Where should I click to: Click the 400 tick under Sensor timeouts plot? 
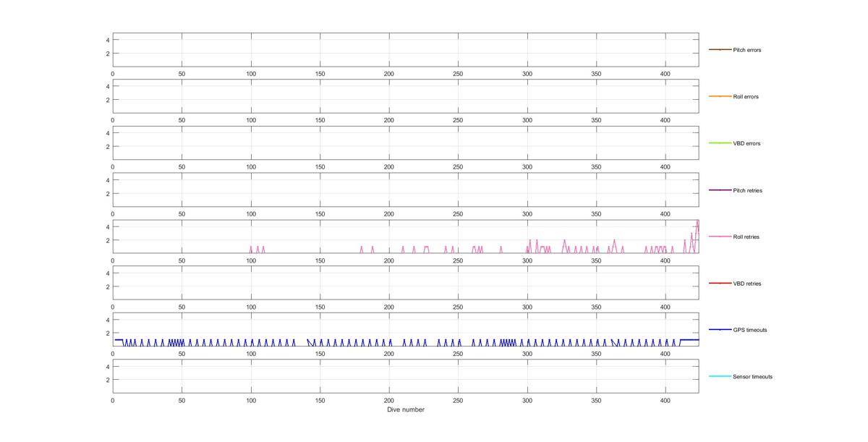[665, 400]
